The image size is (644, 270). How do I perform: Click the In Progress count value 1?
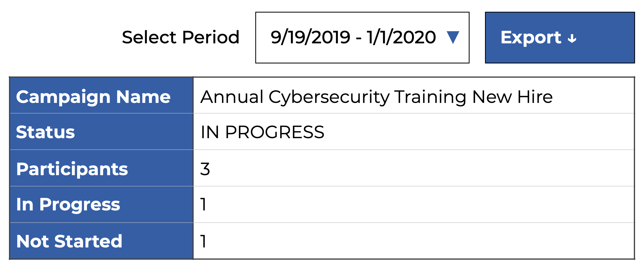pyautogui.click(x=204, y=205)
